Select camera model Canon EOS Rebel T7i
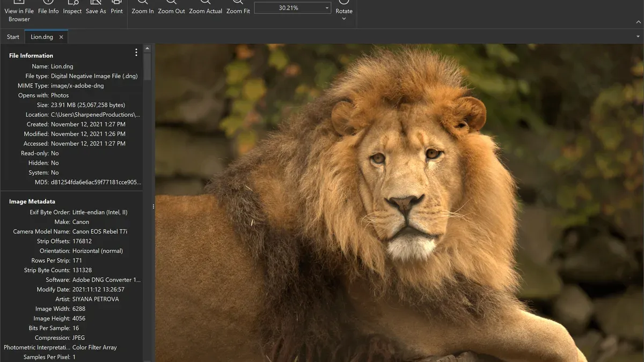Viewport: 644px width, 362px height. [100, 232]
